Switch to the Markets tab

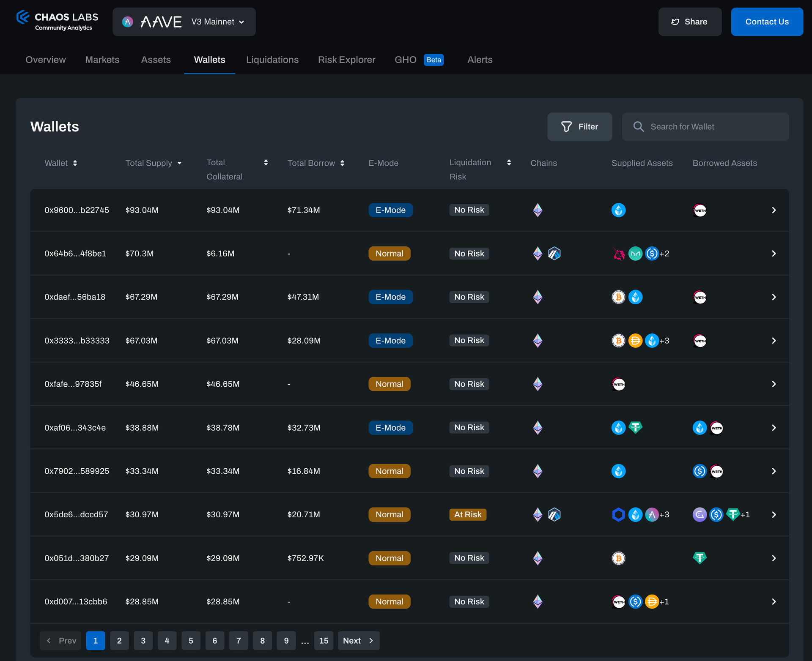(102, 60)
